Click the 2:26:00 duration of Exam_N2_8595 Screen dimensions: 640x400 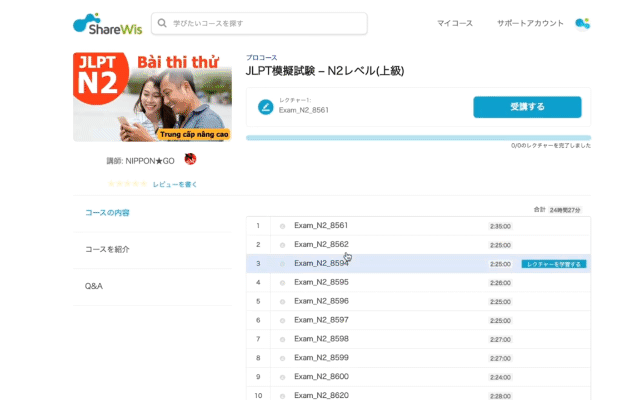tap(500, 283)
